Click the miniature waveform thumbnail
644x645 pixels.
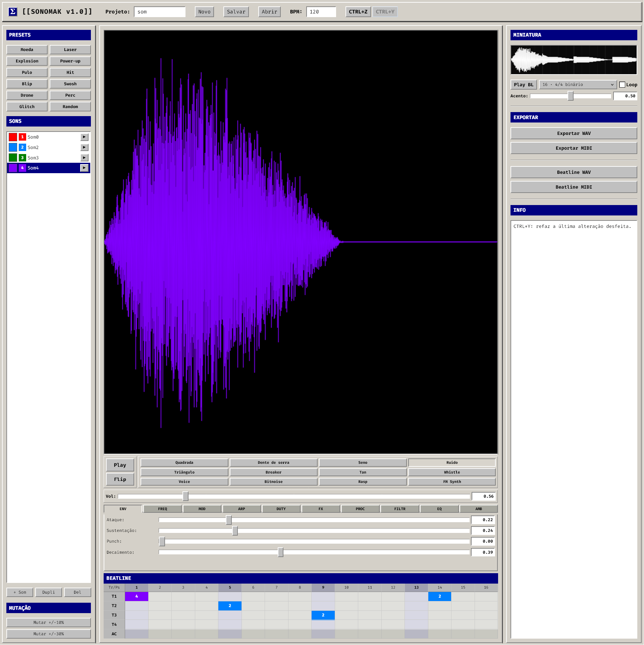tap(574, 60)
